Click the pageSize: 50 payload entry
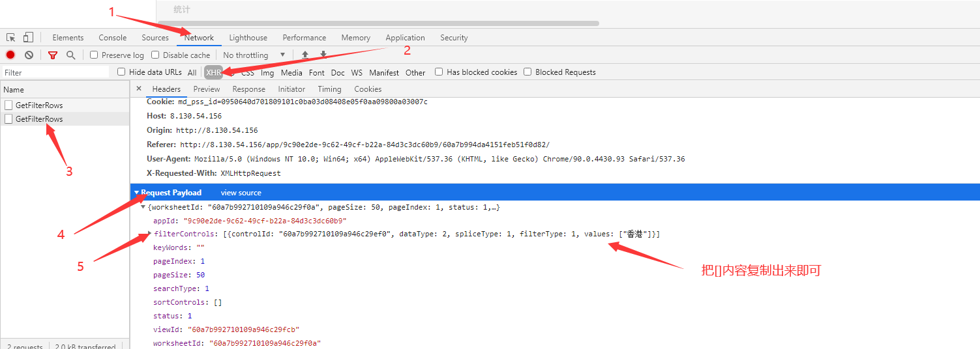The height and width of the screenshot is (349, 980). [179, 275]
